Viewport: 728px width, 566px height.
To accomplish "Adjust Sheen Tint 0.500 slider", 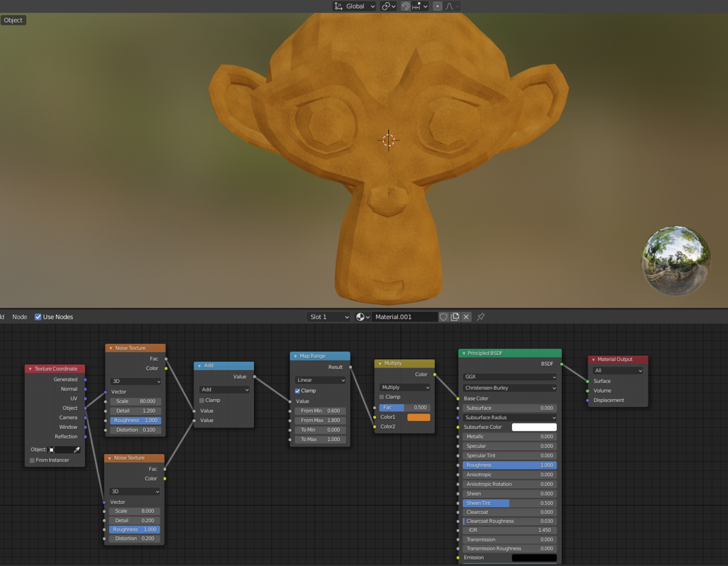I will (x=510, y=503).
